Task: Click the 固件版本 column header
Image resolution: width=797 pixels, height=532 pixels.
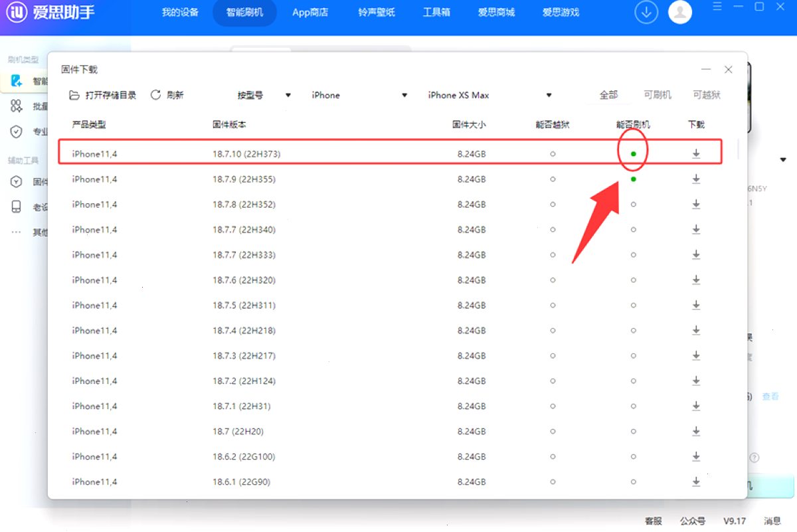Action: tap(230, 124)
